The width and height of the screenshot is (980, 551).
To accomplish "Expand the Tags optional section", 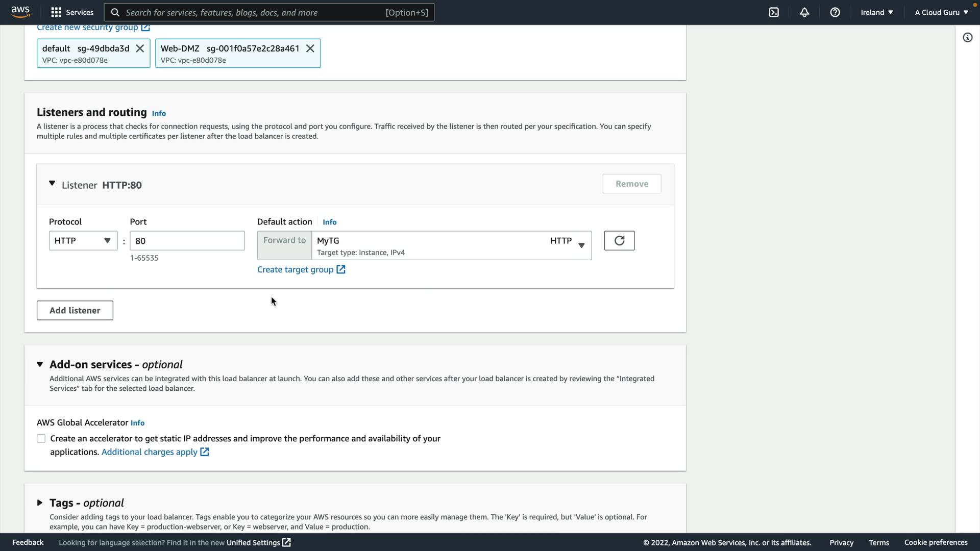I will [x=40, y=503].
